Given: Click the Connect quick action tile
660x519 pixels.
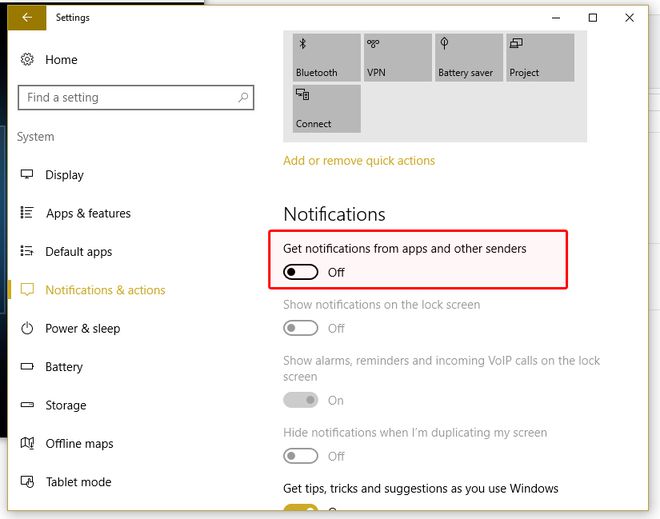Looking at the screenshot, I should click(x=327, y=109).
